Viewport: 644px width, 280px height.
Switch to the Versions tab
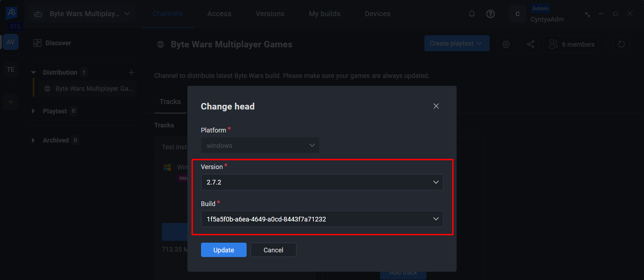tap(270, 14)
